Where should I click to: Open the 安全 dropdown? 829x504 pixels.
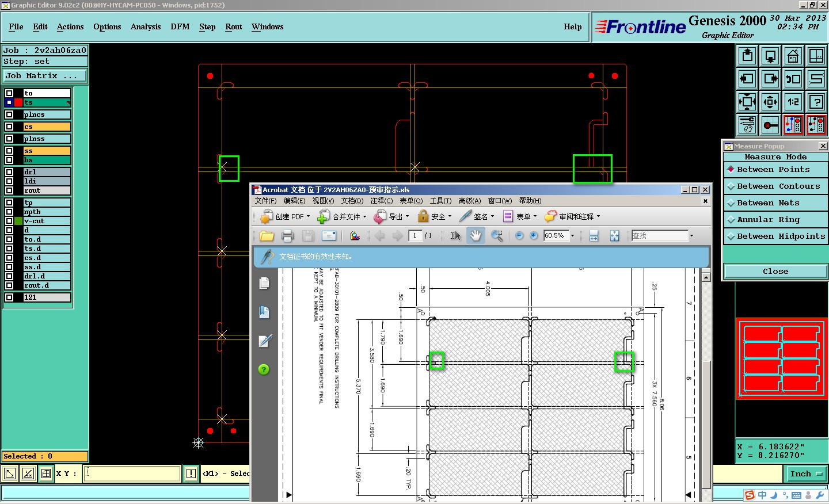434,217
